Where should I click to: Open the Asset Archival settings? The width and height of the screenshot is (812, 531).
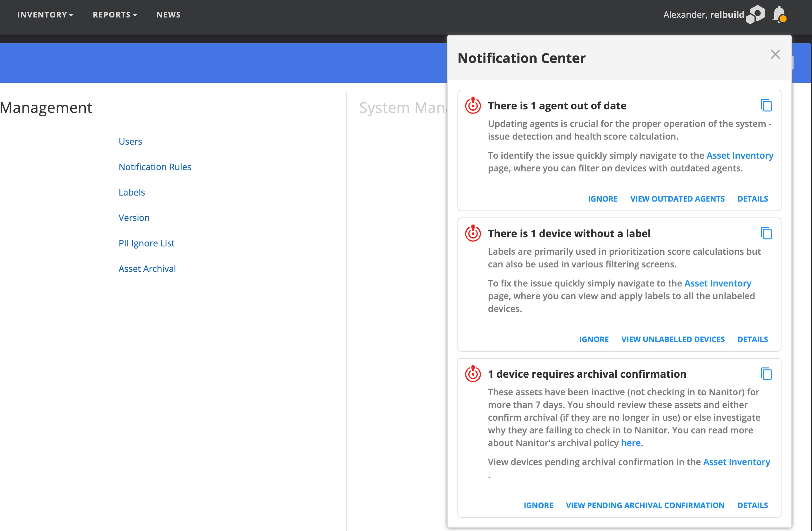[x=147, y=268]
